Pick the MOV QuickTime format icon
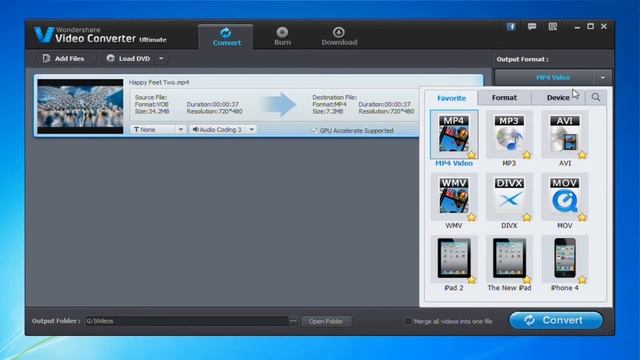Image resolution: width=640 pixels, height=360 pixels. (x=564, y=196)
